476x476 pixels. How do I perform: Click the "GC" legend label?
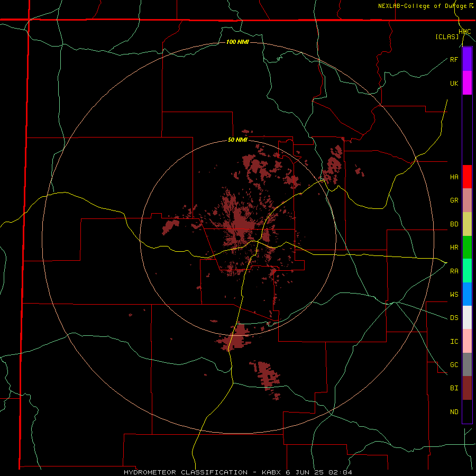[454, 365]
